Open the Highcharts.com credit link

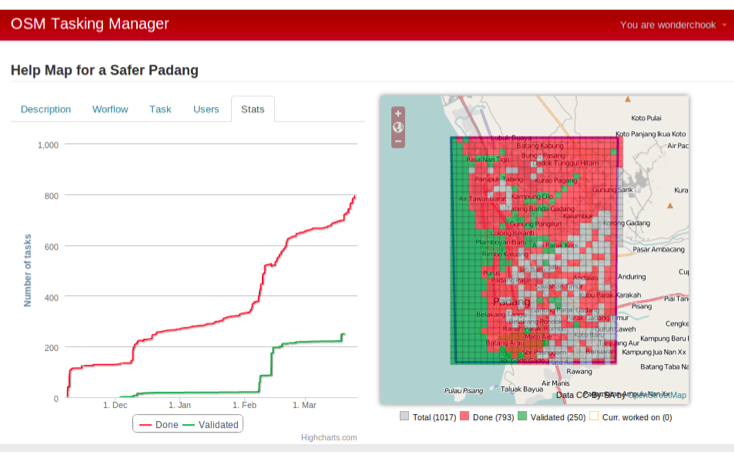328,437
